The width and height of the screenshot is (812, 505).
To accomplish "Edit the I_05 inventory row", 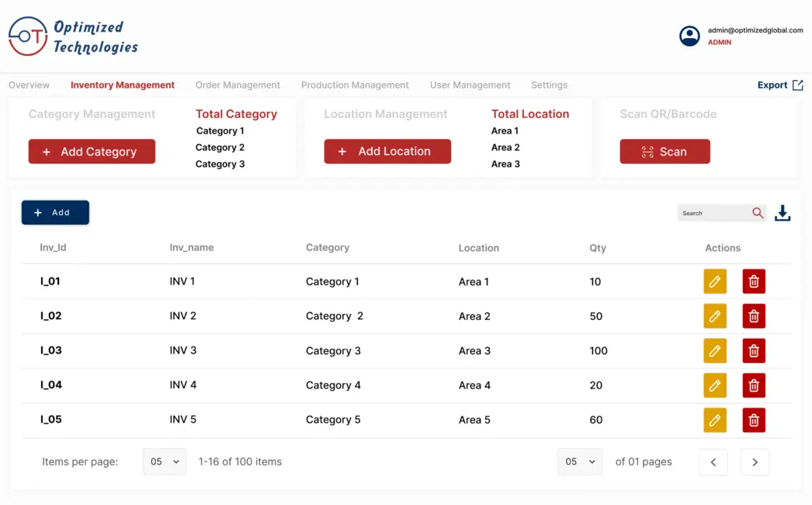I will coord(715,420).
